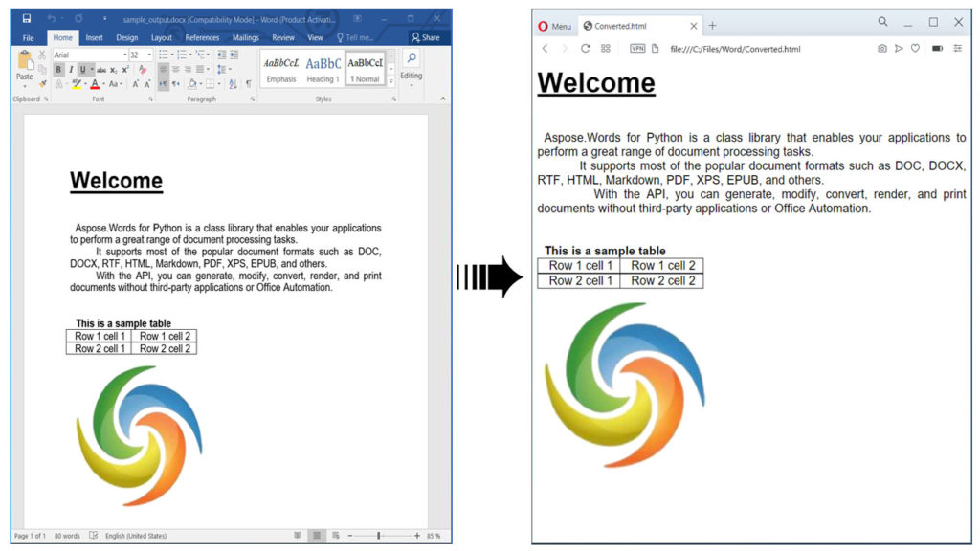Viewport: 980px width, 551px height.
Task: Open the bullet list dropdown arrow
Action: [x=172, y=55]
